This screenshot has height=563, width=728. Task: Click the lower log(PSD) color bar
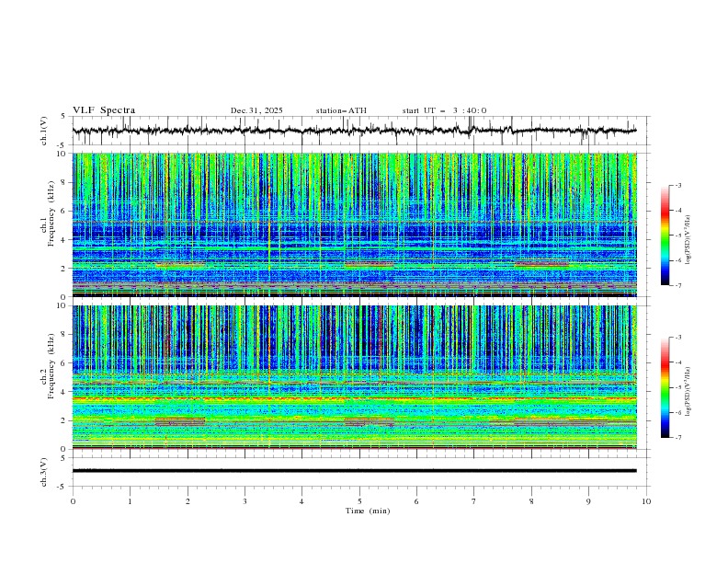coord(665,386)
